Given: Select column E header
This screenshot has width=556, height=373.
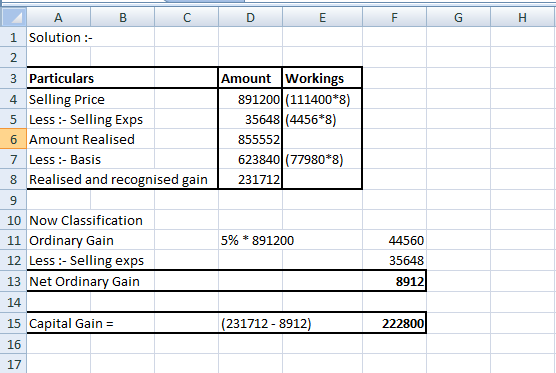Looking at the screenshot, I should click(323, 17).
